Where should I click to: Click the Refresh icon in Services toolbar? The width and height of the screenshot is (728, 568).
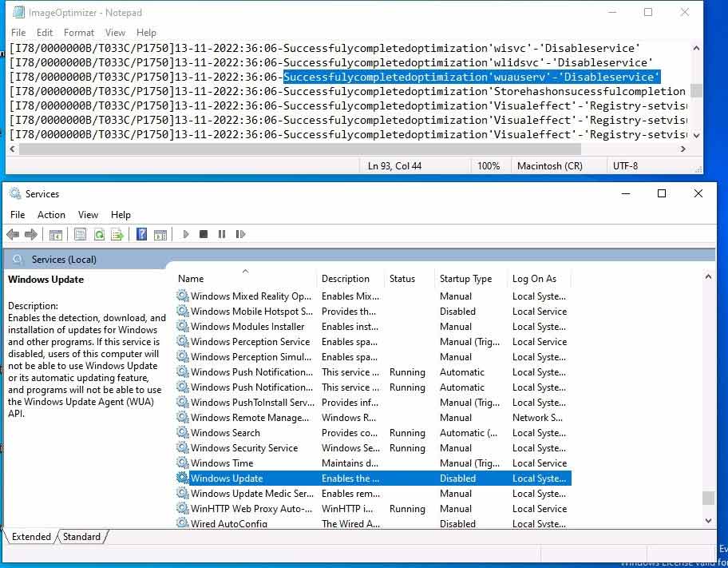[99, 234]
